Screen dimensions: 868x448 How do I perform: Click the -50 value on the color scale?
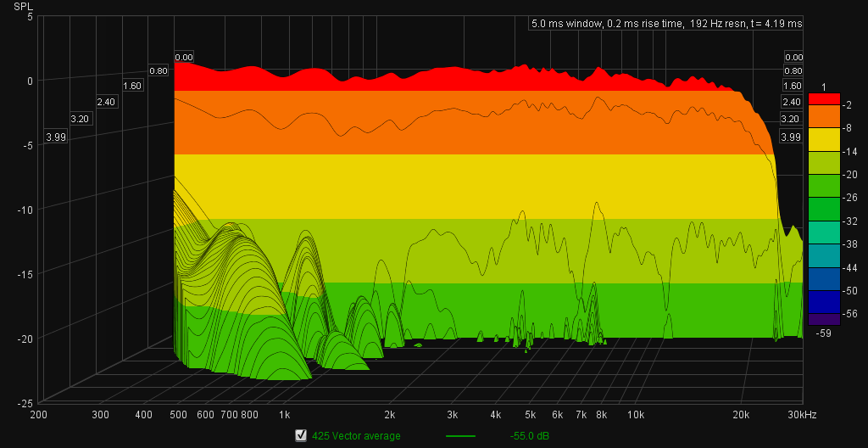(850, 290)
